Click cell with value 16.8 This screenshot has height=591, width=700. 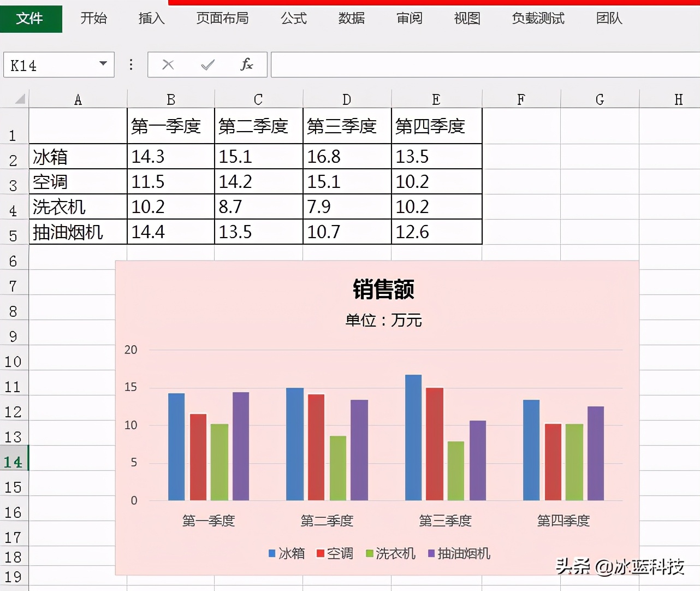(x=347, y=157)
